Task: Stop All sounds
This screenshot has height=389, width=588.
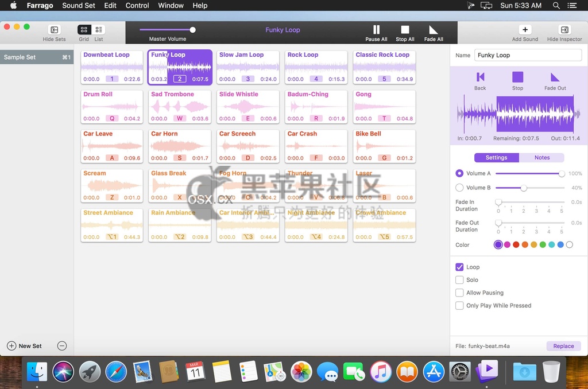Action: 405,30
